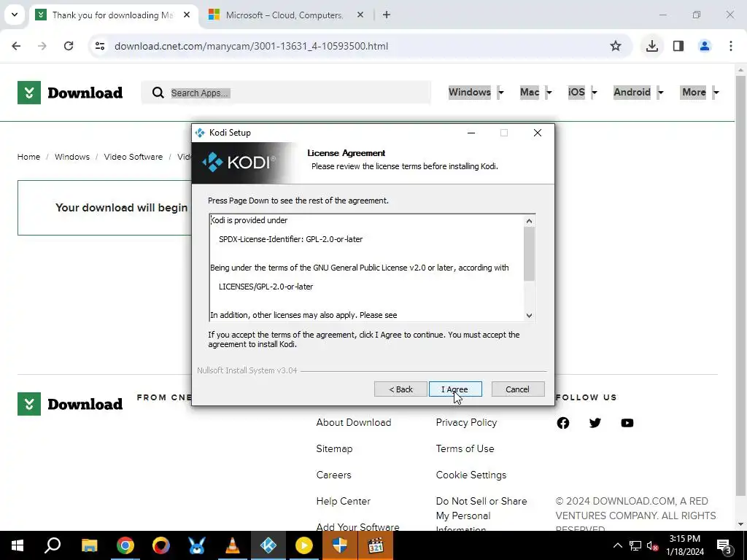Screen dimensions: 747x560
Task: Click the taskbar clock showing 3:15 PM
Action: pyautogui.click(x=684, y=545)
